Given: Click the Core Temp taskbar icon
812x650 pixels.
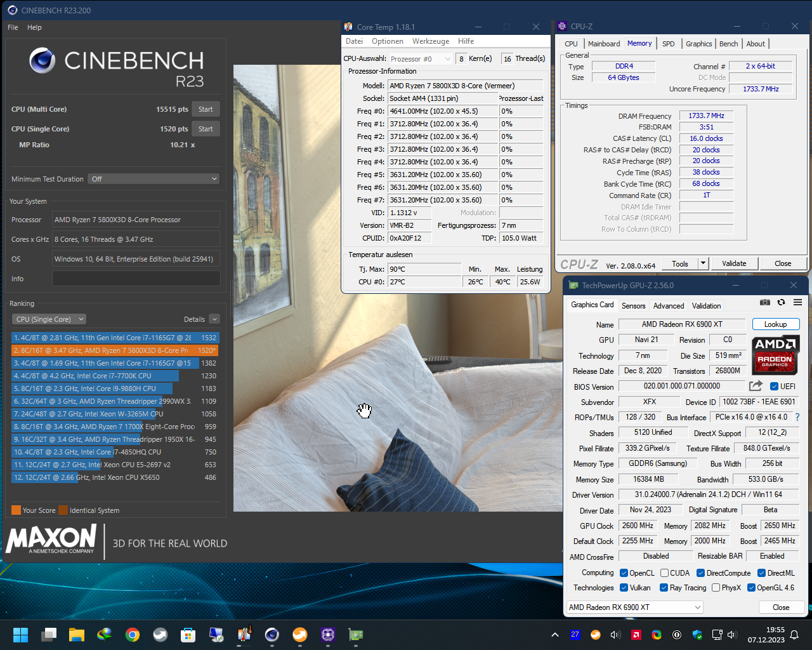Looking at the screenshot, I should point(244,635).
